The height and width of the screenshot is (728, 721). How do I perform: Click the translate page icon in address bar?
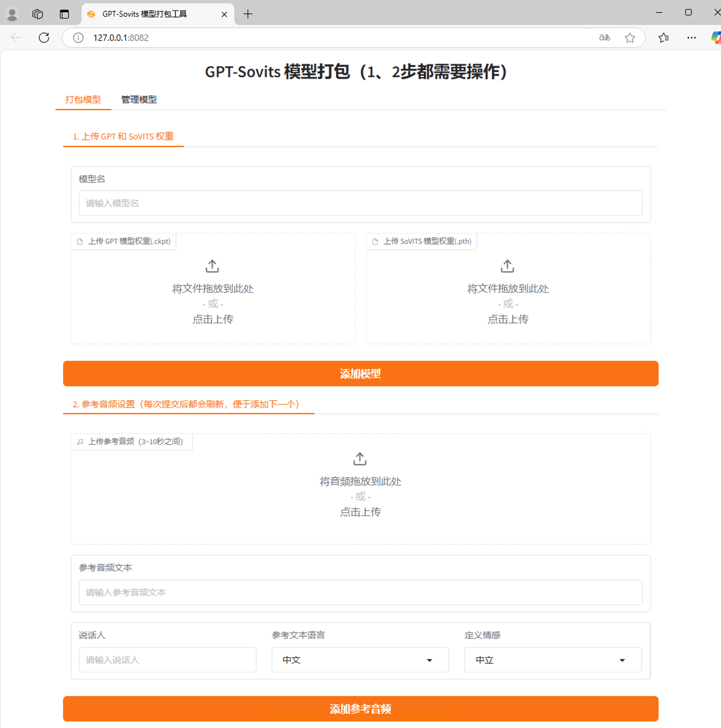[x=604, y=38]
